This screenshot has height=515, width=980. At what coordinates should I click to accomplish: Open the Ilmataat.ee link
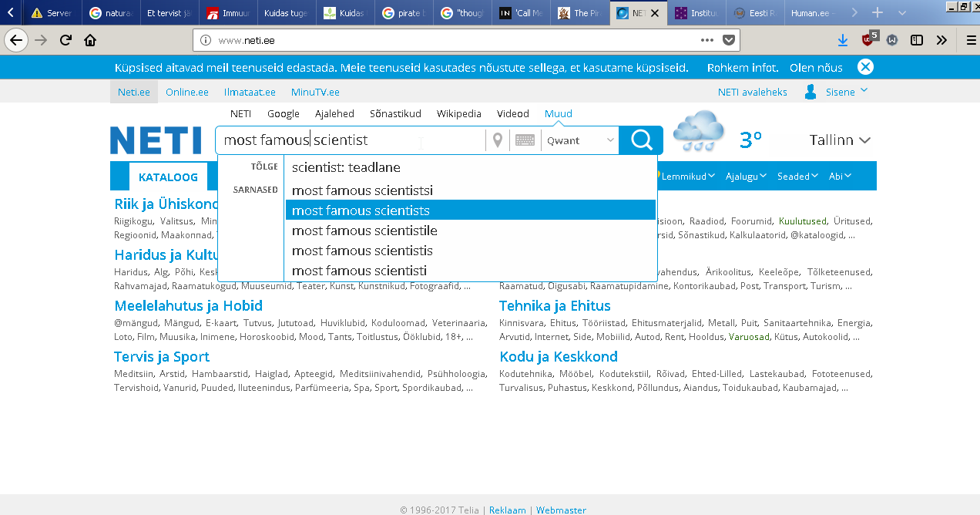coord(250,92)
